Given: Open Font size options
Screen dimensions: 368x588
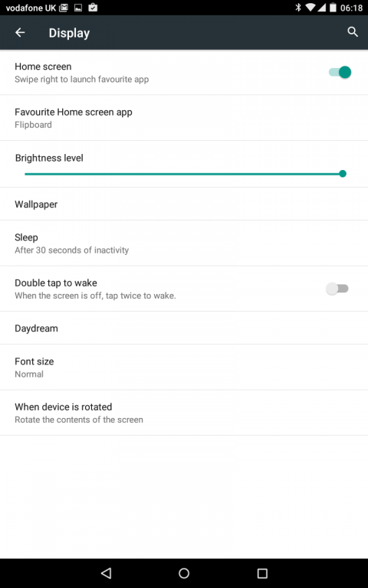Looking at the screenshot, I should click(184, 367).
